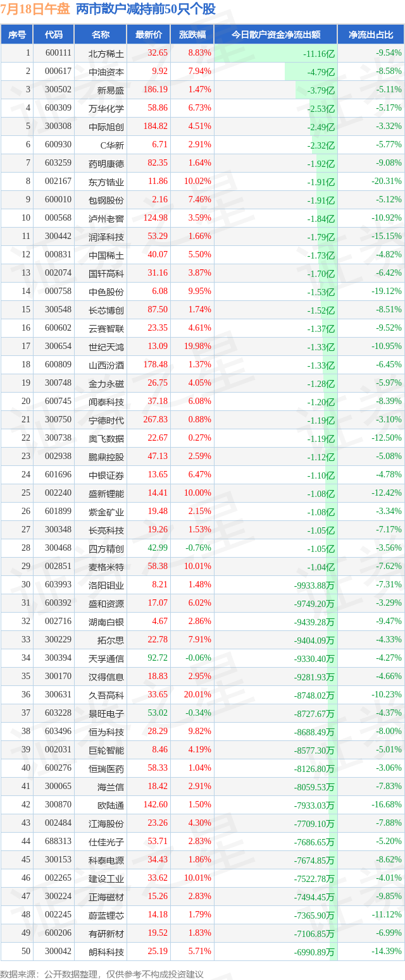Click outflow -9933.88万 for 洛阳钼业
405x980 pixels.
point(315,585)
